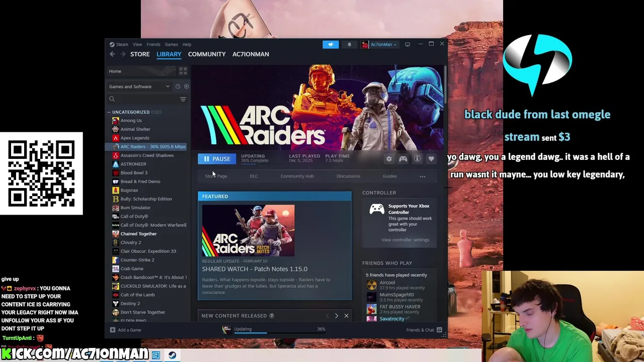
Task: Open SHARED WATCH Patch Notes 1.15.0 title
Action: point(255,269)
